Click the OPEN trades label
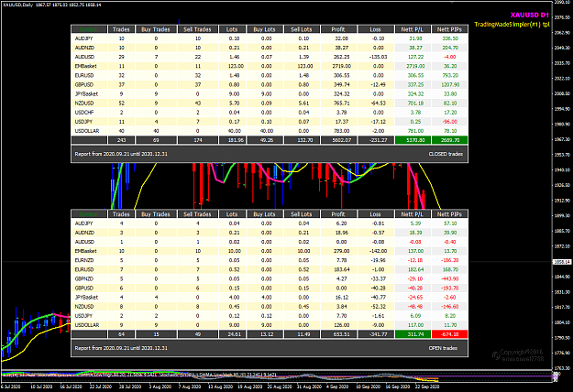Image resolution: width=573 pixels, height=392 pixels. 443,348
